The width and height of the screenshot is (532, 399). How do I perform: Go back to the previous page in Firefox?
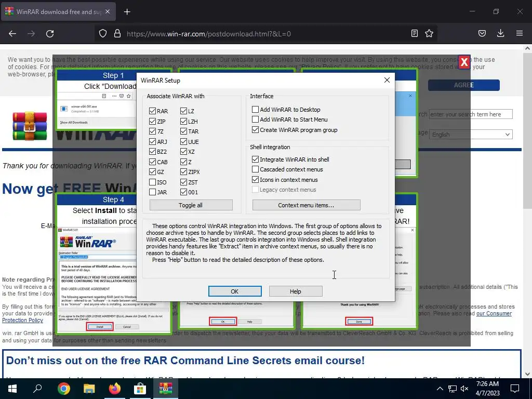[x=12, y=34]
